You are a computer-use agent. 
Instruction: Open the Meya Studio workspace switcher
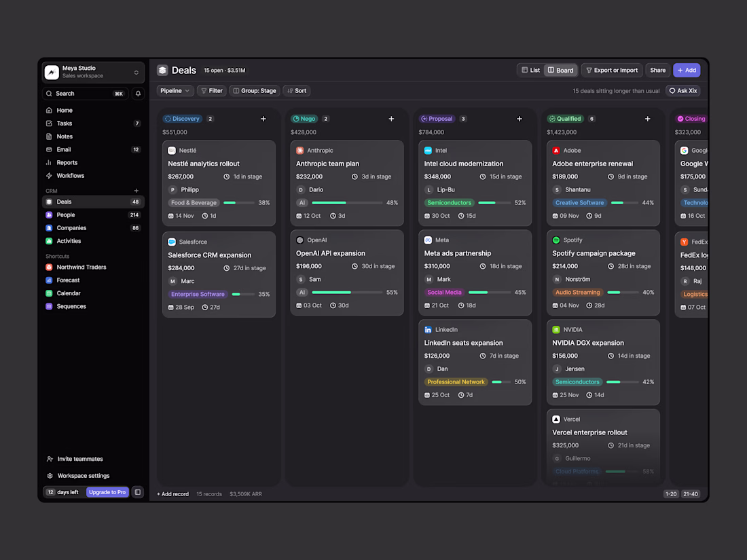(x=94, y=72)
